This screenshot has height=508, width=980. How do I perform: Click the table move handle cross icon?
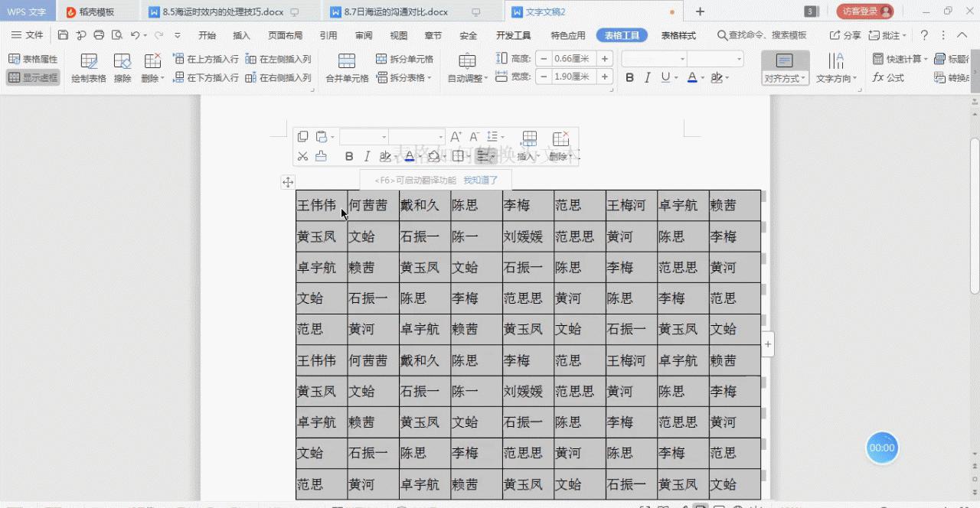point(287,182)
